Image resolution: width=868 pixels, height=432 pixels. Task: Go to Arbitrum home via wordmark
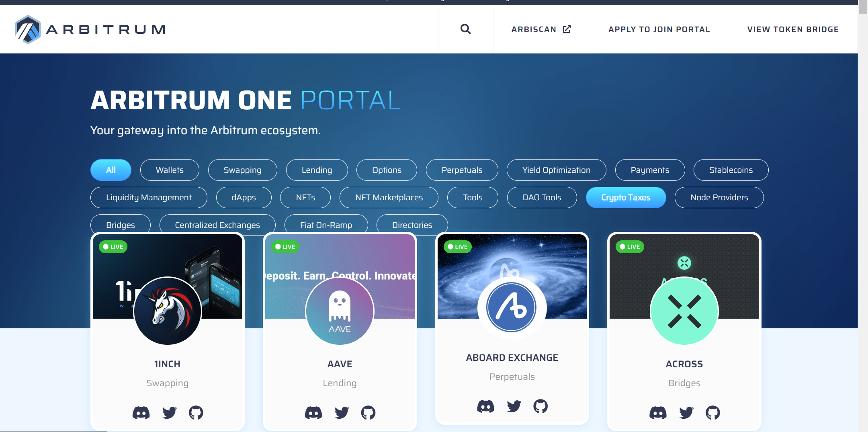[106, 29]
